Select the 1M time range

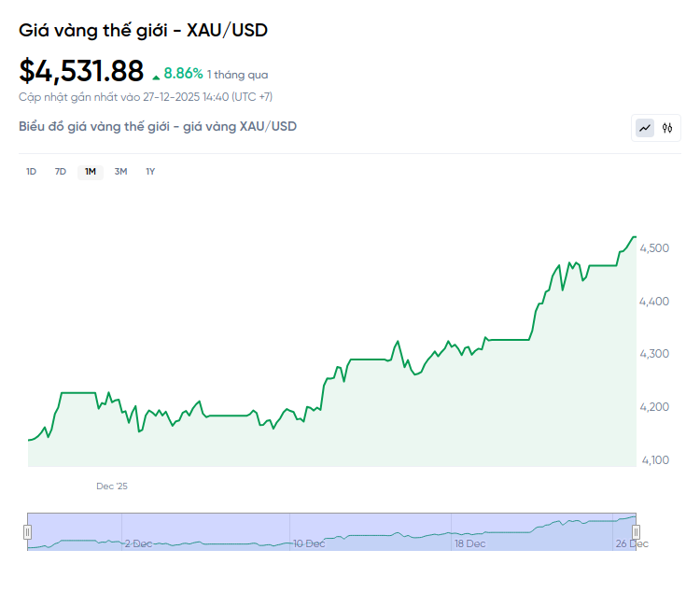click(x=91, y=171)
